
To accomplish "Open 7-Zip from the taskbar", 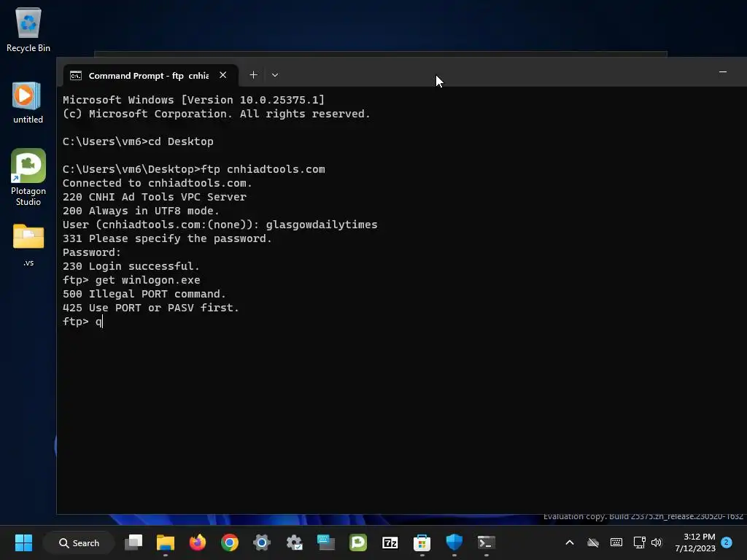I will point(390,542).
